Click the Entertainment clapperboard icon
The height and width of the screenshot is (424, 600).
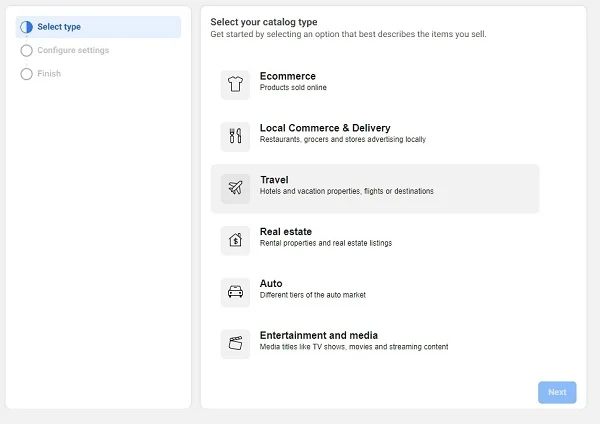click(235, 344)
